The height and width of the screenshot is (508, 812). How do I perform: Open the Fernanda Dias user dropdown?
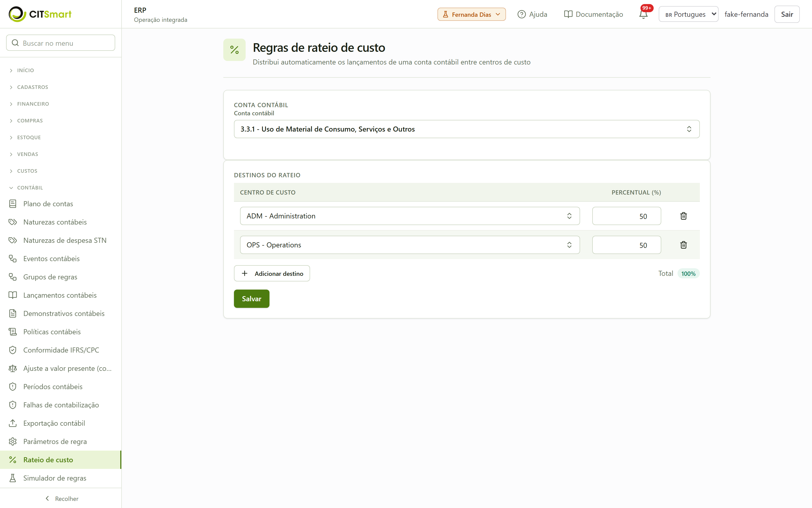tap(471, 14)
